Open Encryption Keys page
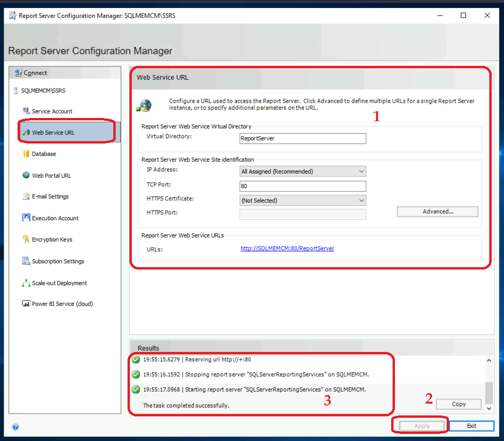Screen dimensions: 504x441 pyautogui.click(x=52, y=240)
